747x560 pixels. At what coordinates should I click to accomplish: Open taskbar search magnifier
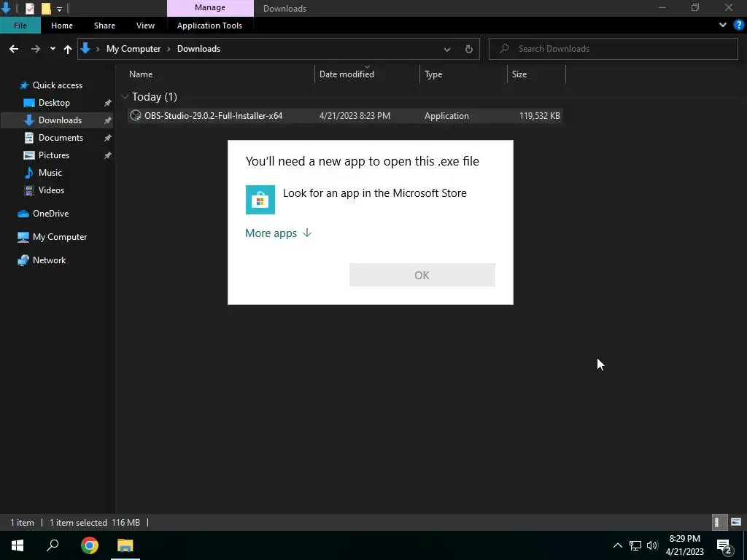click(x=53, y=545)
